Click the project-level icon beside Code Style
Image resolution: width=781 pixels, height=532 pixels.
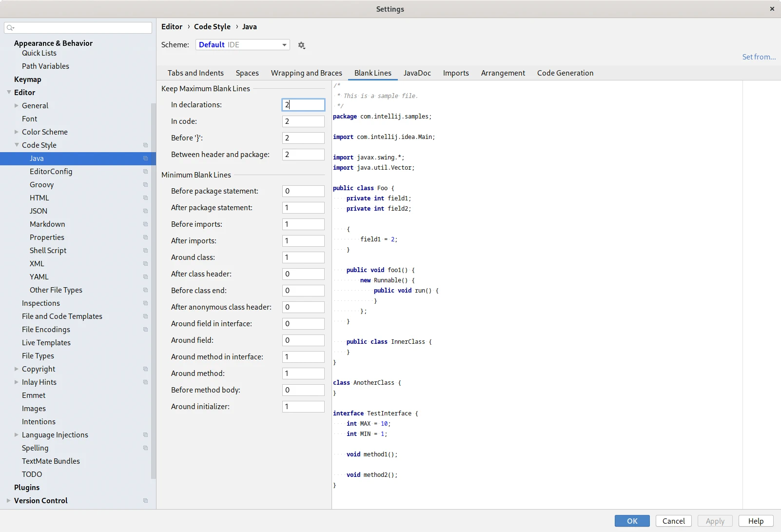click(145, 145)
